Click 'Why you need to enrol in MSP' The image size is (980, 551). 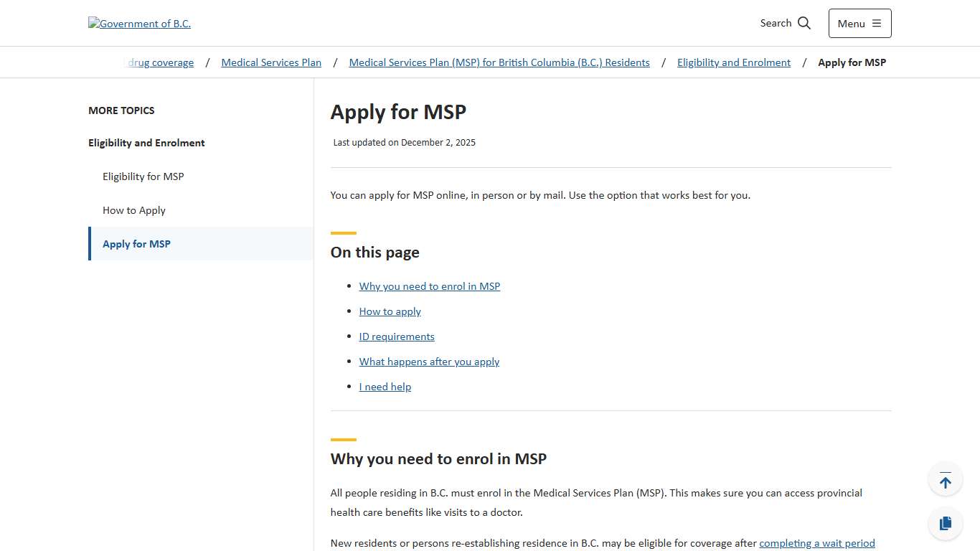click(430, 286)
